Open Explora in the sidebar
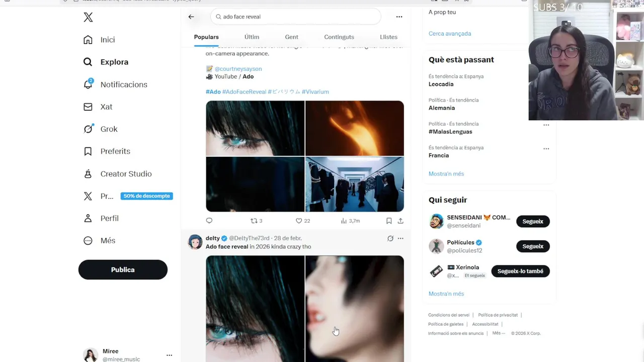This screenshot has height=362, width=644. (x=106, y=62)
